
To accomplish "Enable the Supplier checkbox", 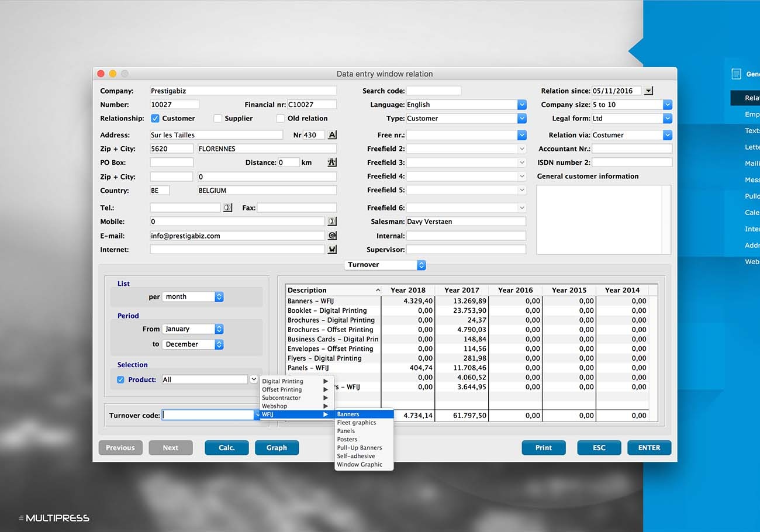I will (x=217, y=118).
